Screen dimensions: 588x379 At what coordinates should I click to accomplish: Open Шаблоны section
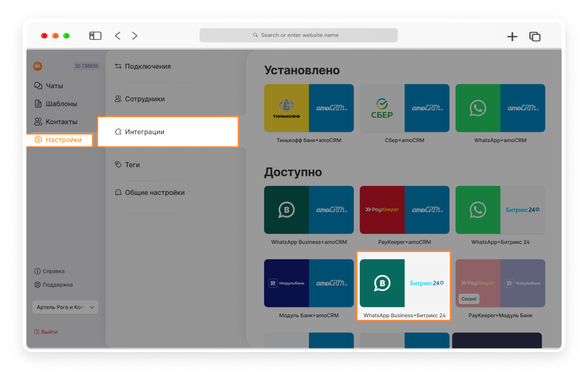click(x=56, y=103)
